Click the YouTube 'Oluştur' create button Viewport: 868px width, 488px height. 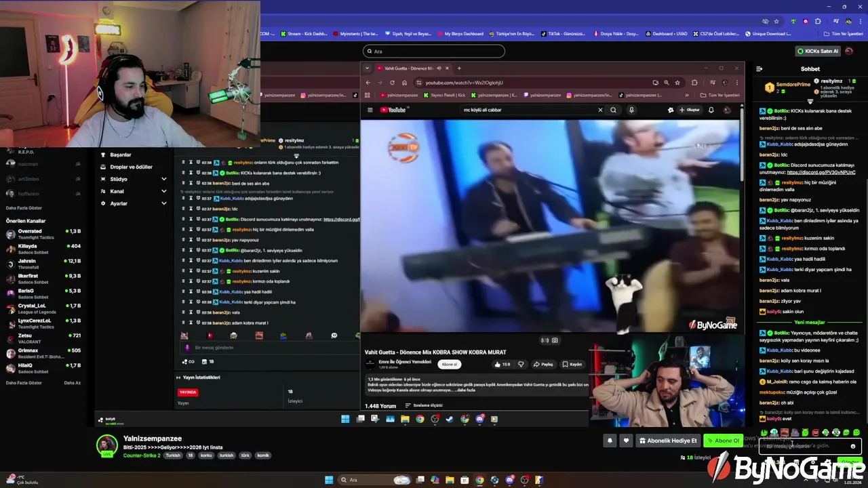point(689,110)
